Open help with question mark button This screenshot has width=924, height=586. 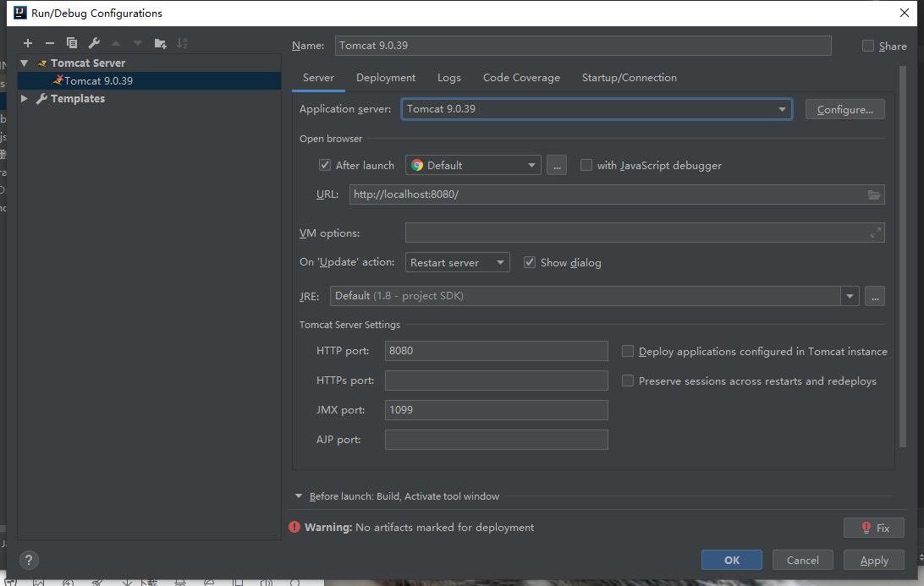(28, 560)
